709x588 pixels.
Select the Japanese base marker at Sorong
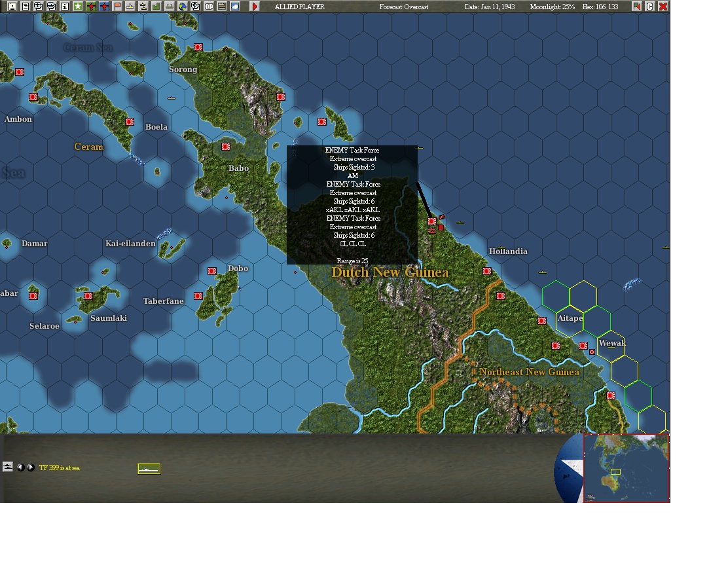tap(198, 47)
